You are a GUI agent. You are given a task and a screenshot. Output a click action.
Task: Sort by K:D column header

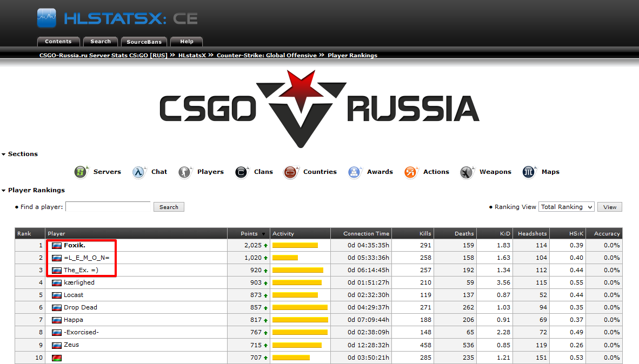point(505,234)
